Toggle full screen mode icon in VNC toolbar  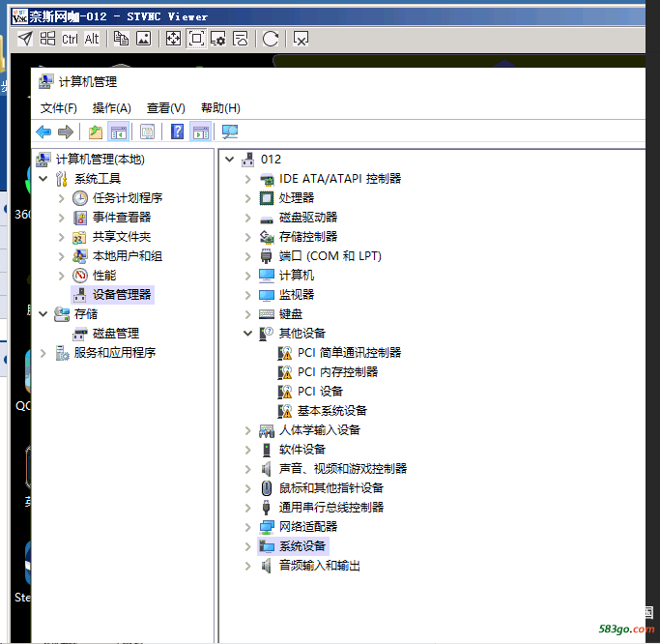(x=196, y=39)
